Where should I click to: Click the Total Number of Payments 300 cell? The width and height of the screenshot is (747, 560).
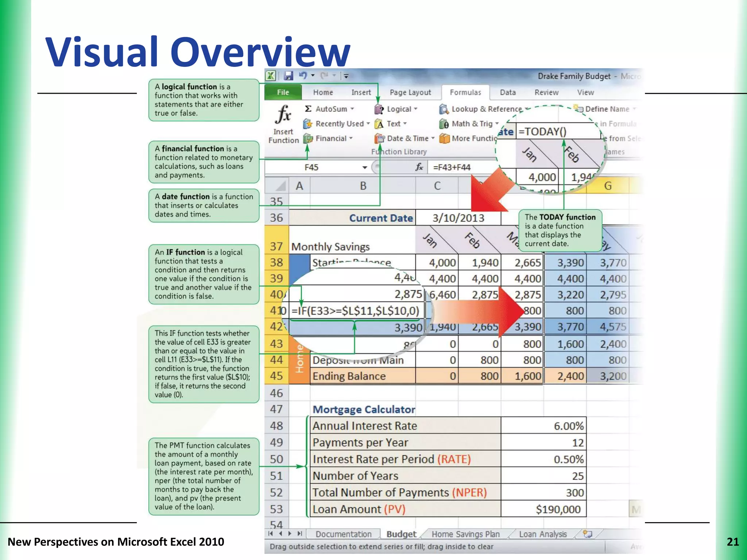coord(543,492)
